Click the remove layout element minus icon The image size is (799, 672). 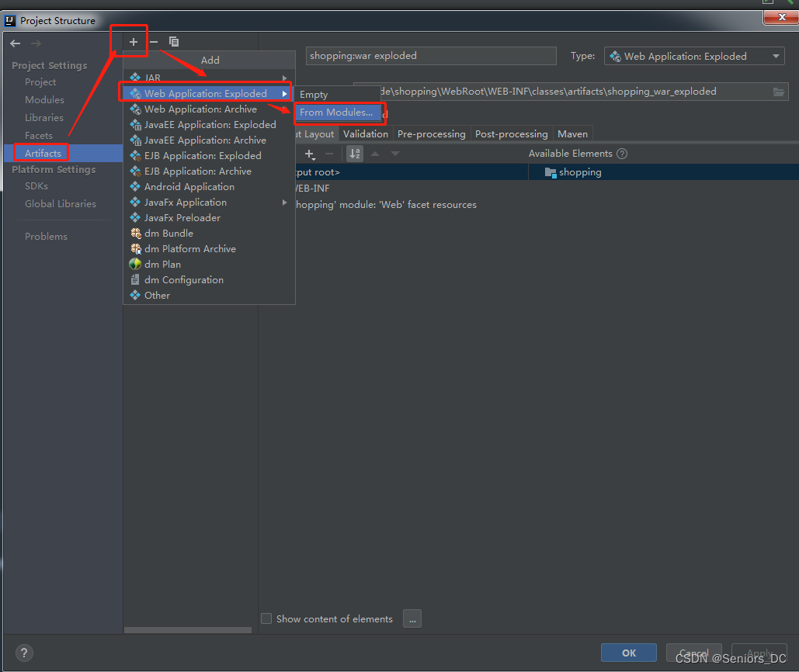tap(330, 154)
